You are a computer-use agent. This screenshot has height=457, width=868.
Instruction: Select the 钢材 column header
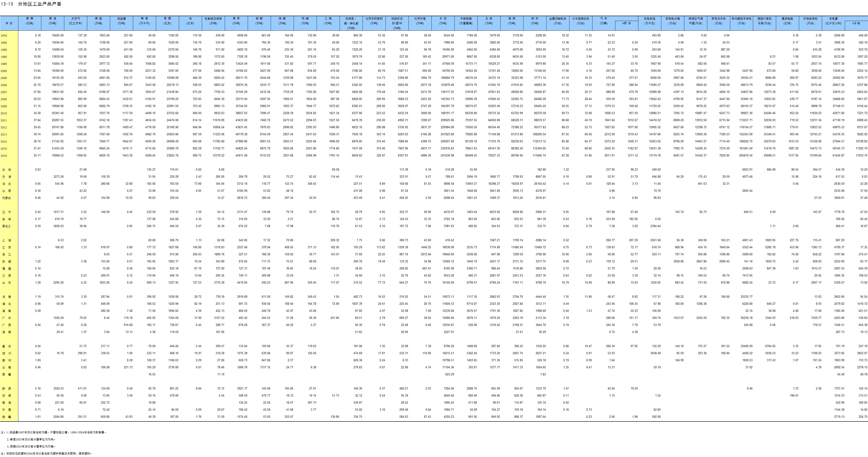click(534, 23)
